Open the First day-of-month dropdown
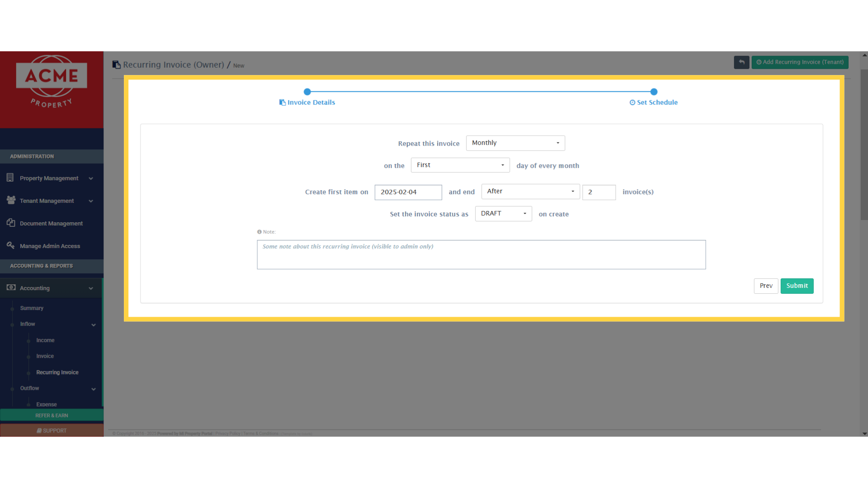The image size is (868, 488). click(x=460, y=165)
